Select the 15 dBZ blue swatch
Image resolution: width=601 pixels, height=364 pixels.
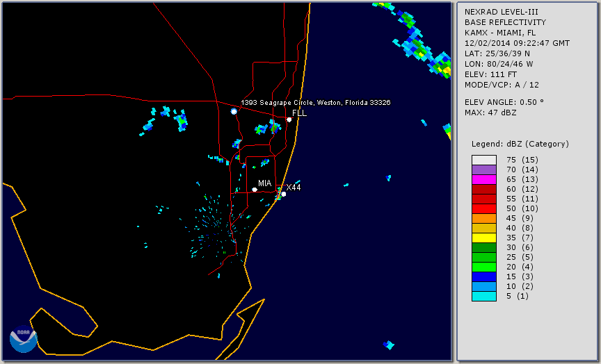click(484, 276)
